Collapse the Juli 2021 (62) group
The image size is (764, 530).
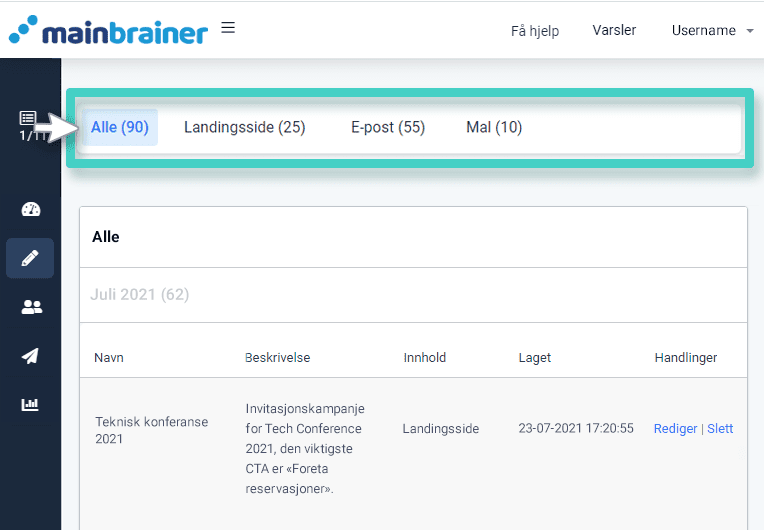click(140, 294)
